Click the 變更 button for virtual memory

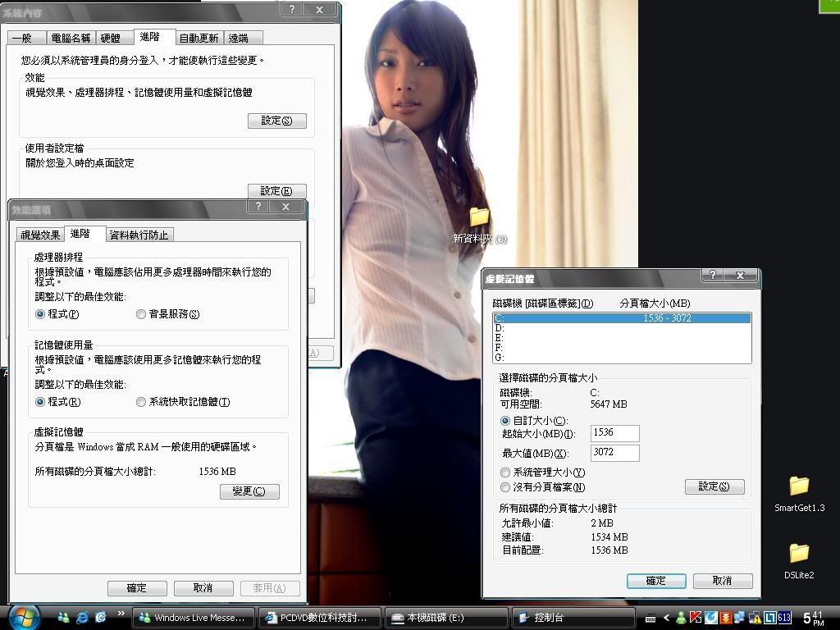pos(249,491)
